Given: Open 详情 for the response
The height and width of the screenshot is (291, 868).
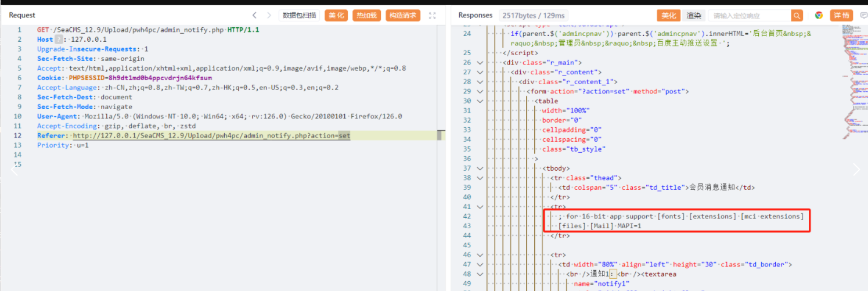Looking at the screenshot, I should (841, 16).
